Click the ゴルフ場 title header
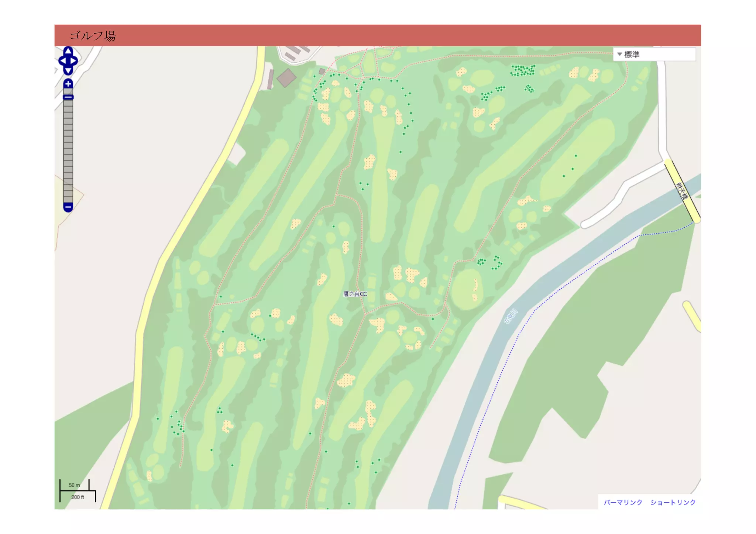The height and width of the screenshot is (534, 756). (93, 36)
